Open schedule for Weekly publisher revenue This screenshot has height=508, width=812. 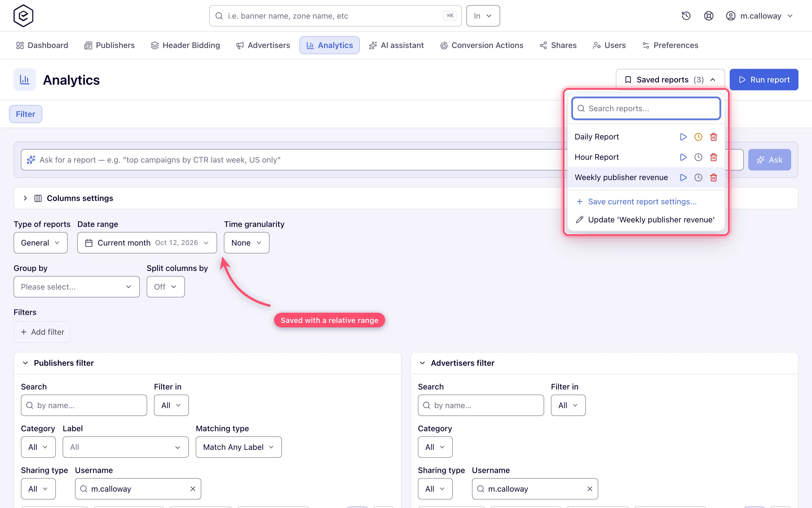point(698,178)
